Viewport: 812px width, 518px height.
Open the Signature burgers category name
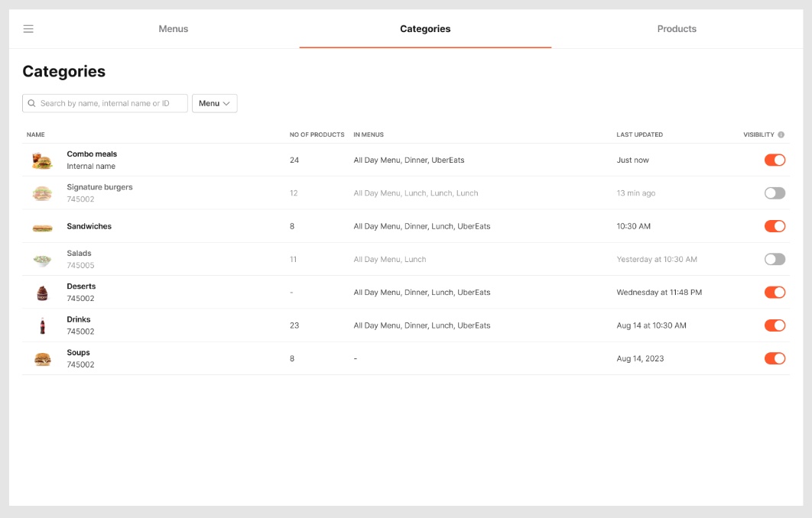99,187
